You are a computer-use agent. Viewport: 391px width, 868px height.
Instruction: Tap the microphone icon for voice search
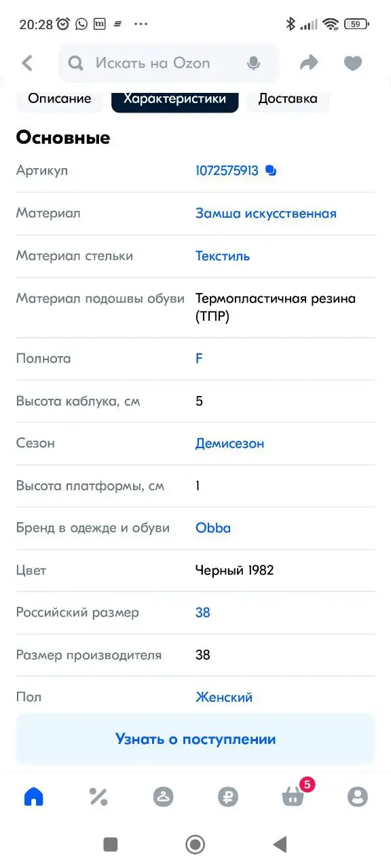pyautogui.click(x=253, y=62)
